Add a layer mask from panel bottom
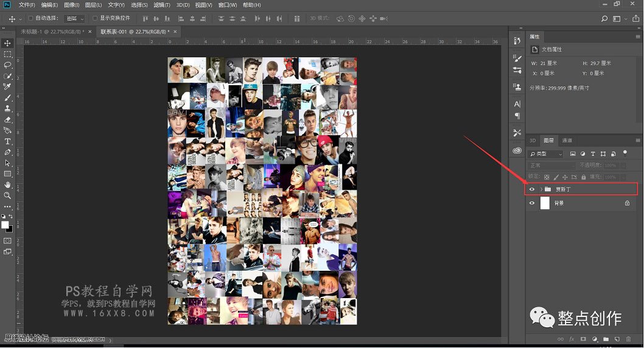 click(583, 339)
